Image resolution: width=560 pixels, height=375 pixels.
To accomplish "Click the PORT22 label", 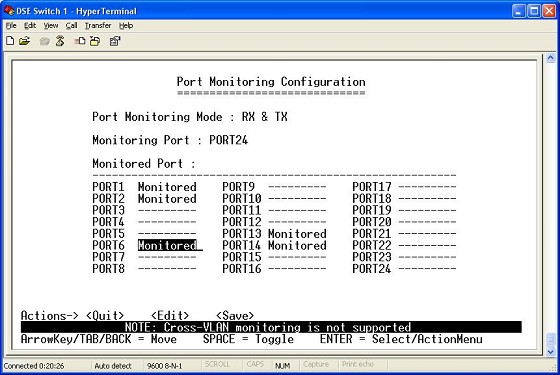I will (x=372, y=245).
